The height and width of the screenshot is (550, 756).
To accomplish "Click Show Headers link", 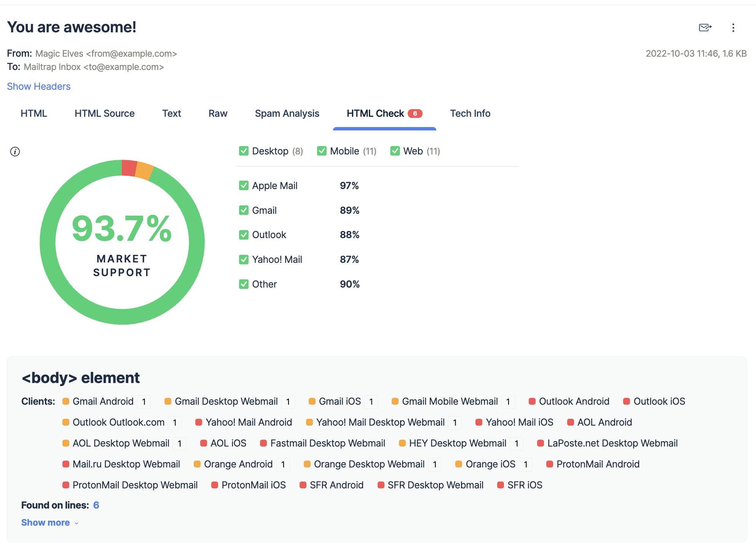I will 38,86.
